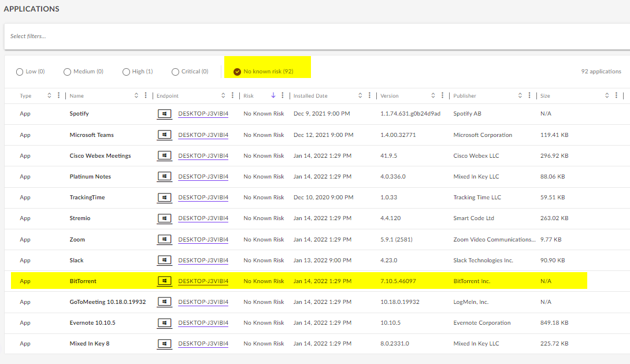The height and width of the screenshot is (364, 630).
Task: Toggle the No known risk (92) filter
Action: coord(264,72)
